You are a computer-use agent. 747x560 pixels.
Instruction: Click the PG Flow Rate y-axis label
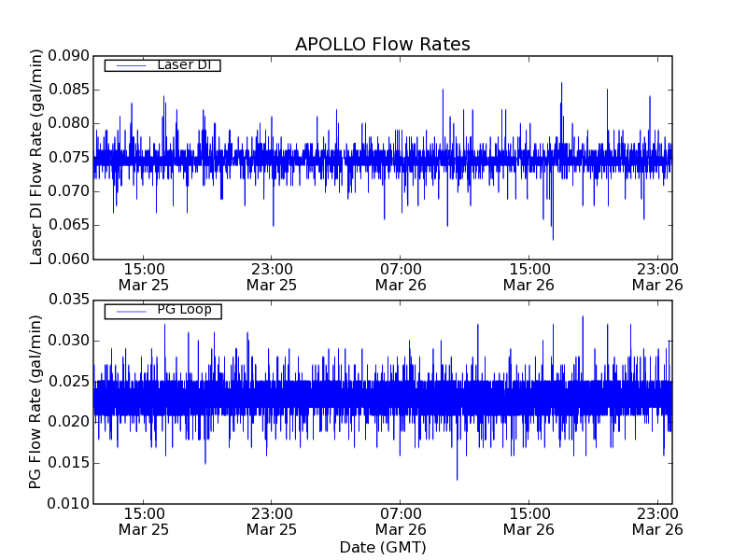37,401
